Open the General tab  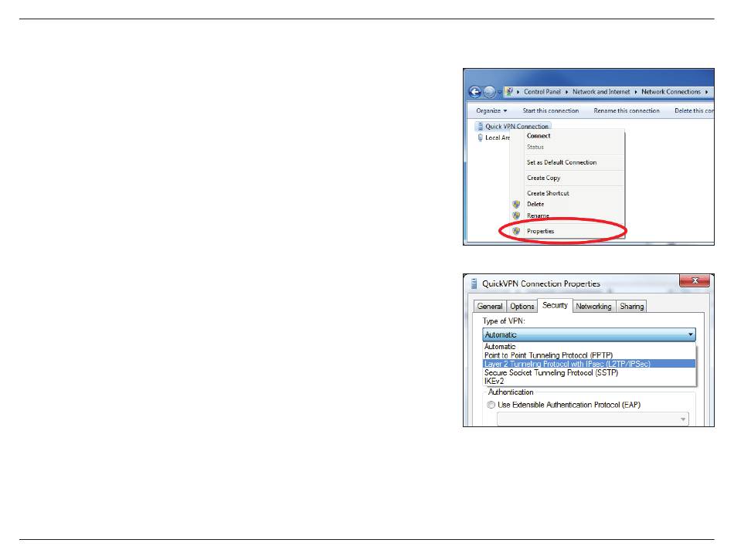click(490, 306)
